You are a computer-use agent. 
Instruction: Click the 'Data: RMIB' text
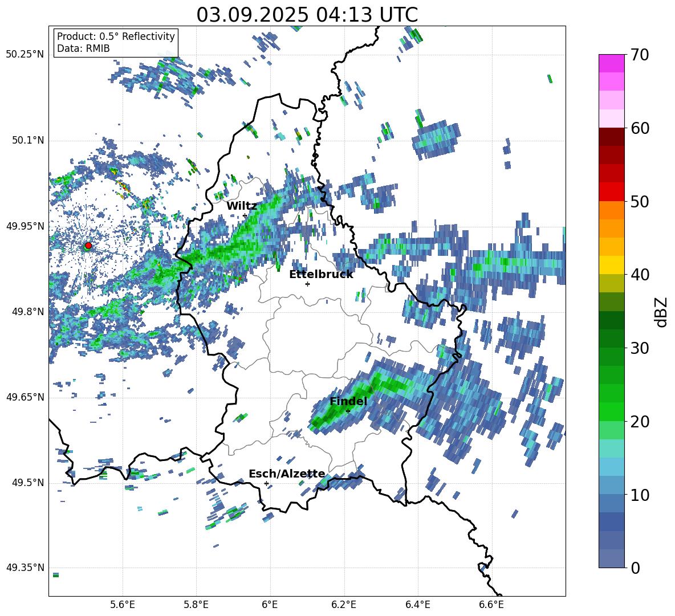point(83,48)
